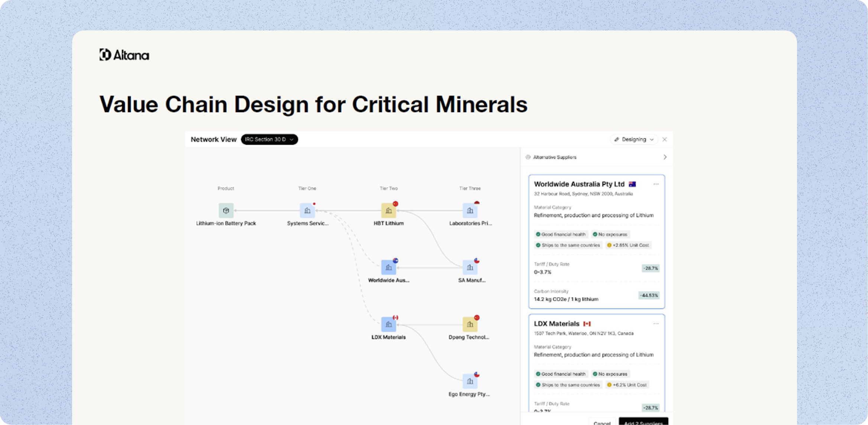Viewport: 868px width, 425px height.
Task: Select the Laboratories tier three node icon
Action: [x=470, y=211]
